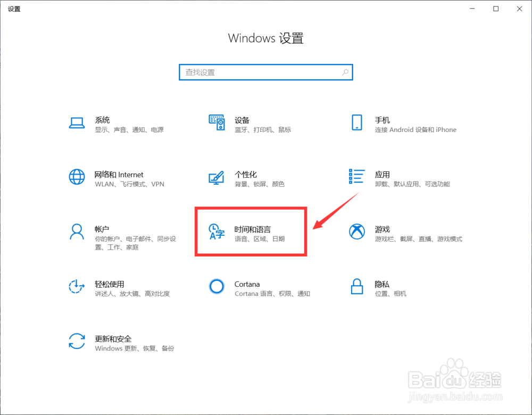This screenshot has height=415, width=532.
Task: Select the 帐户 person icon
Action: (x=77, y=232)
